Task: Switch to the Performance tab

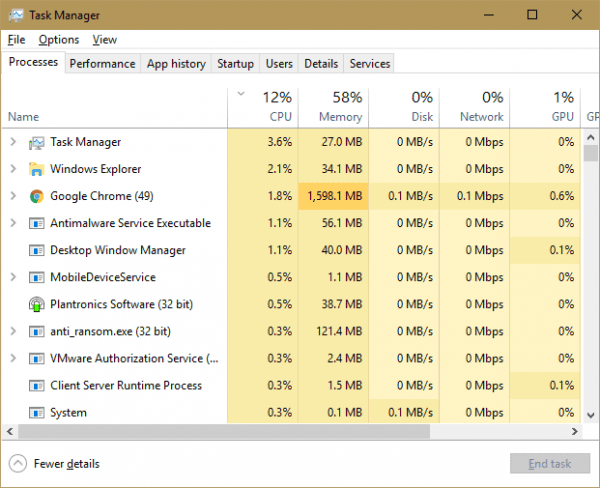Action: 103,64
